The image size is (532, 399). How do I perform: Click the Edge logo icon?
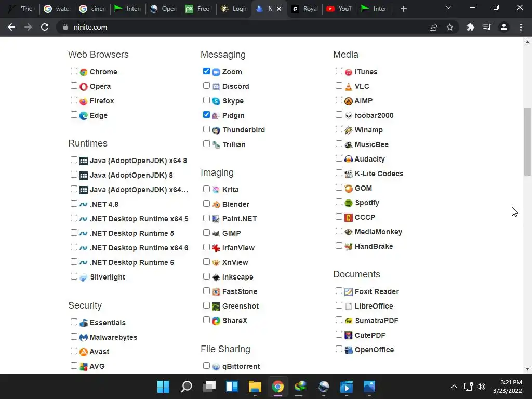(84, 116)
